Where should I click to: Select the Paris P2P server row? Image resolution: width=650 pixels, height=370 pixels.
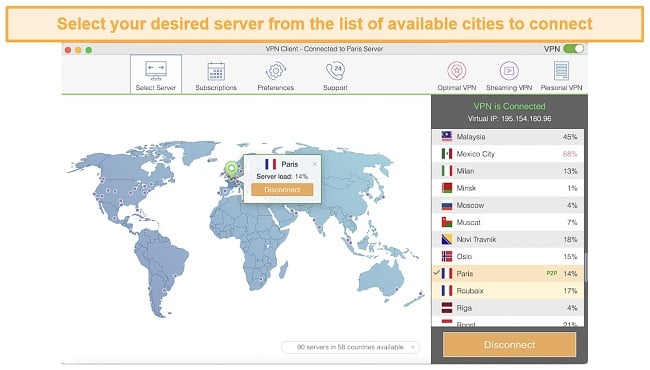pos(508,273)
